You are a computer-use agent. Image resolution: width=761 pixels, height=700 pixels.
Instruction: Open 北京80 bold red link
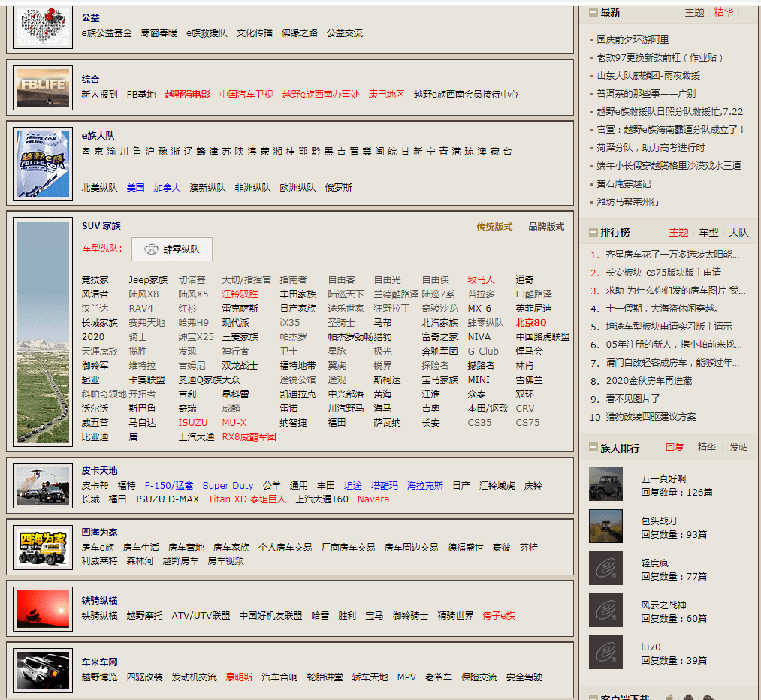(531, 323)
